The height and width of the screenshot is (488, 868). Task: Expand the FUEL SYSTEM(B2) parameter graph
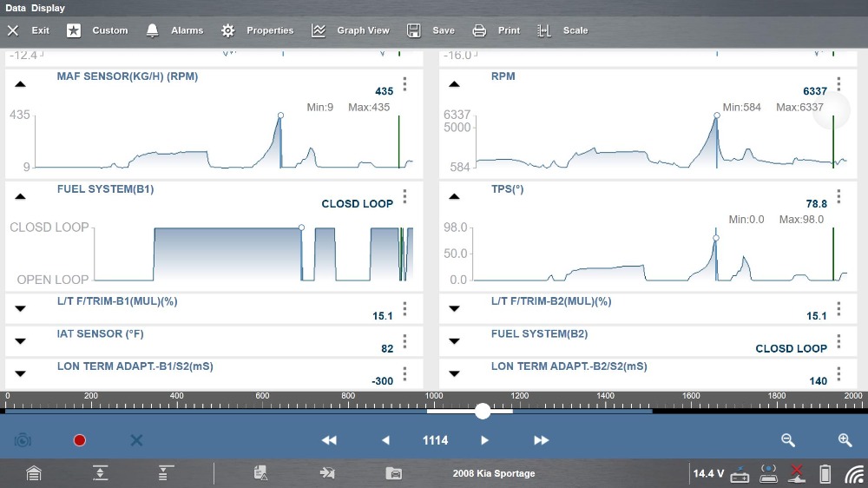(x=454, y=340)
